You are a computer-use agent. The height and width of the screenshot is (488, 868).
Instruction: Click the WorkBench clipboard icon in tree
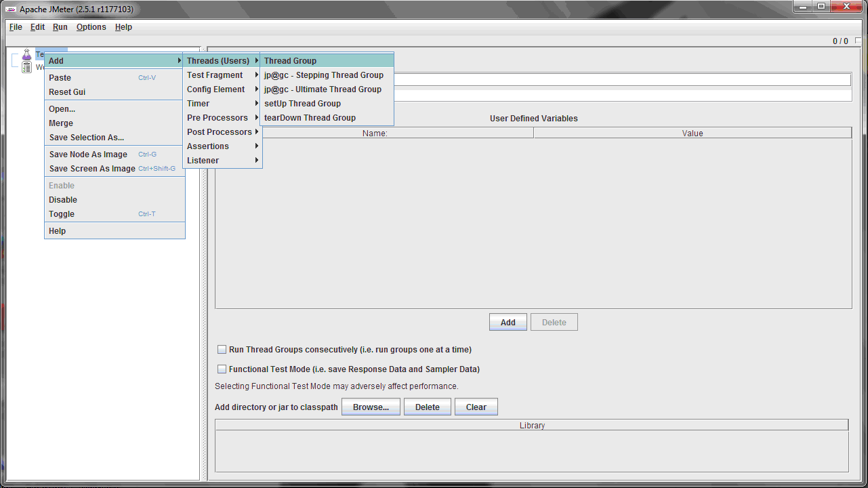coord(26,67)
